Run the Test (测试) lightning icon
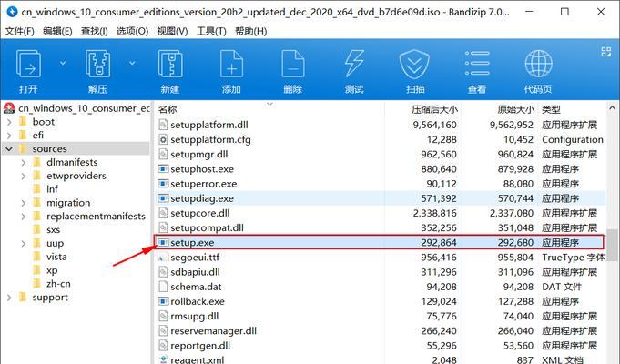 coord(354,63)
